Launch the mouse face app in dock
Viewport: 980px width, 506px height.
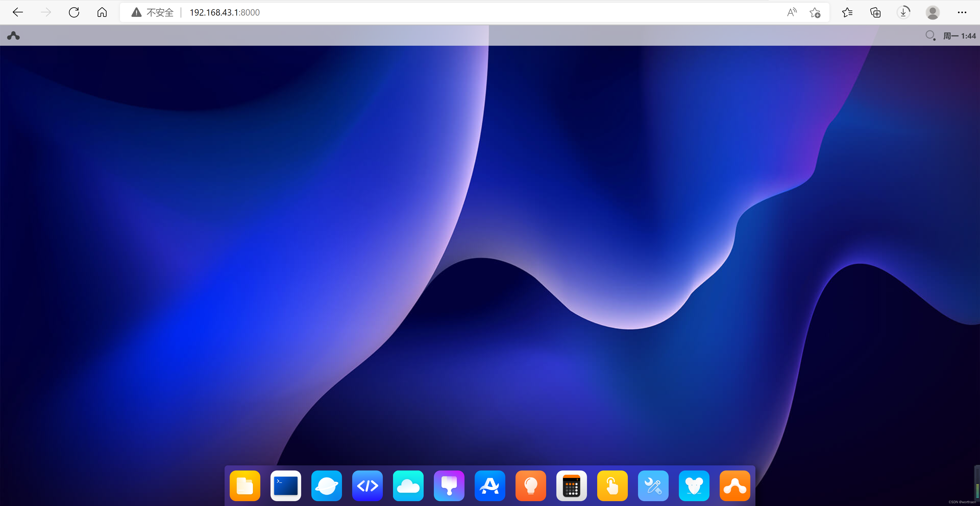click(694, 486)
